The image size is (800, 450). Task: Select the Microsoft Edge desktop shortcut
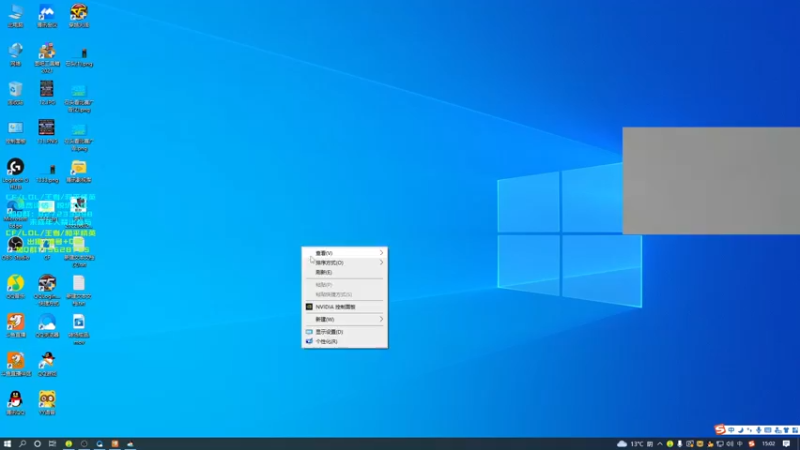(15, 213)
